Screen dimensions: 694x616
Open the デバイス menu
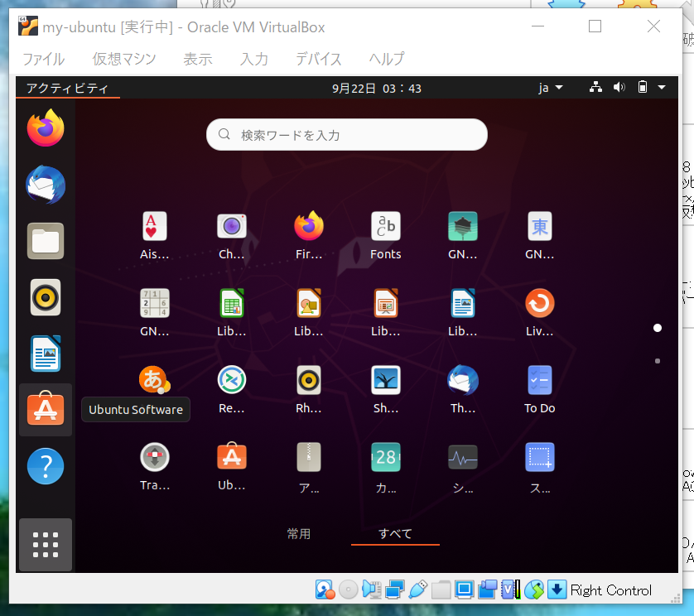click(319, 59)
